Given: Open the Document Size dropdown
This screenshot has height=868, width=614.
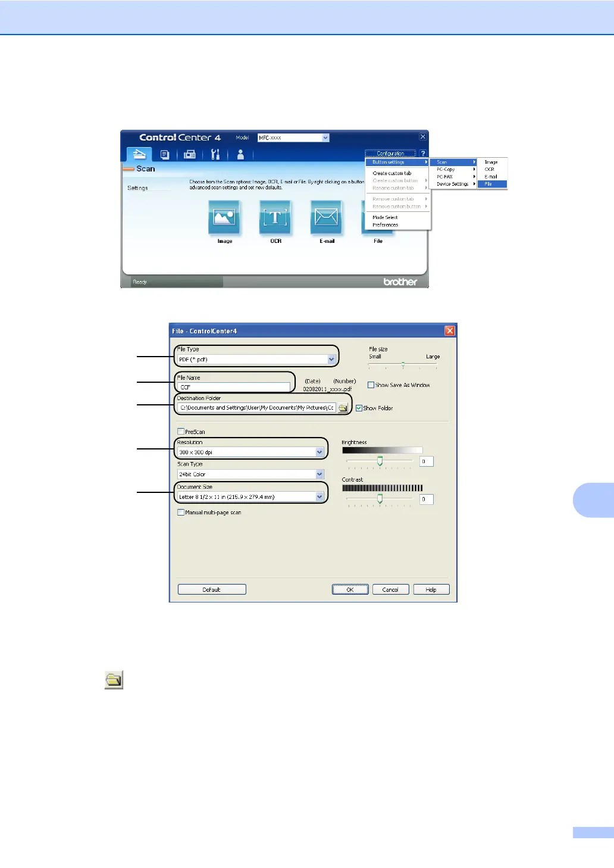Looking at the screenshot, I should point(319,497).
